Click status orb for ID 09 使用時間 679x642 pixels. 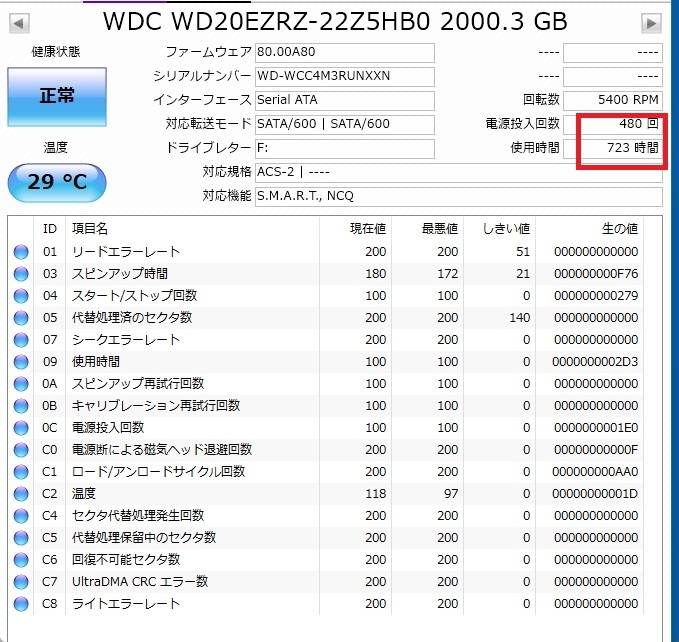21,362
